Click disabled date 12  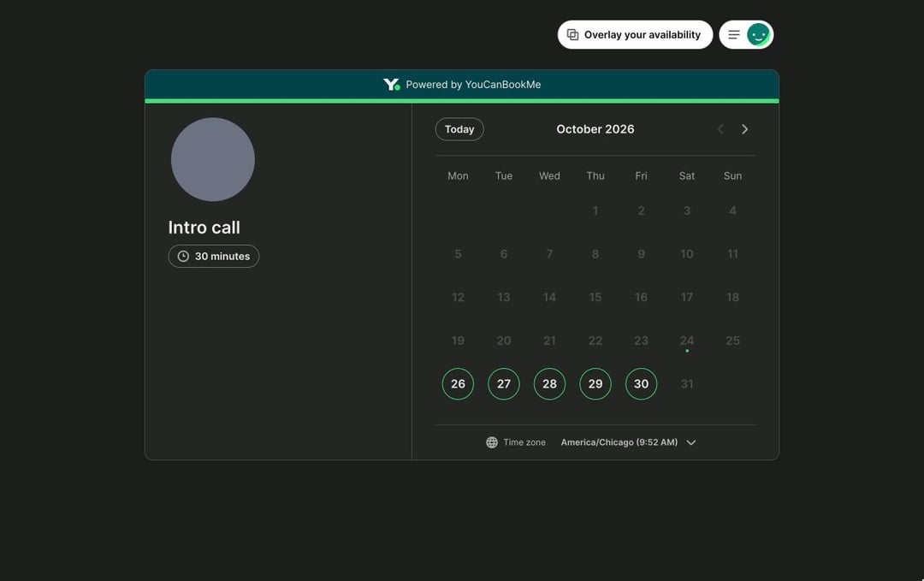(458, 298)
